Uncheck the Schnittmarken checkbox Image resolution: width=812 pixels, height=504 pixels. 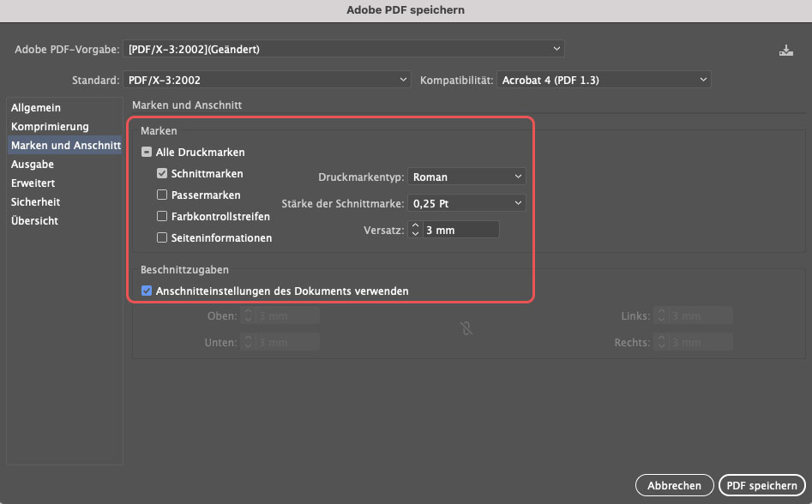162,173
